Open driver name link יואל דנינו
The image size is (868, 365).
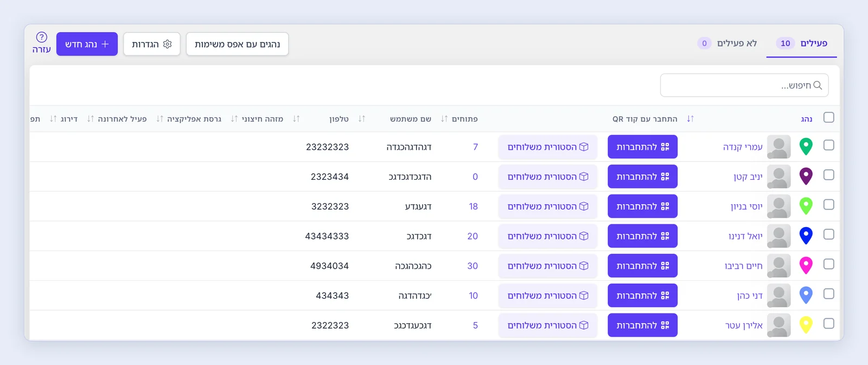745,236
